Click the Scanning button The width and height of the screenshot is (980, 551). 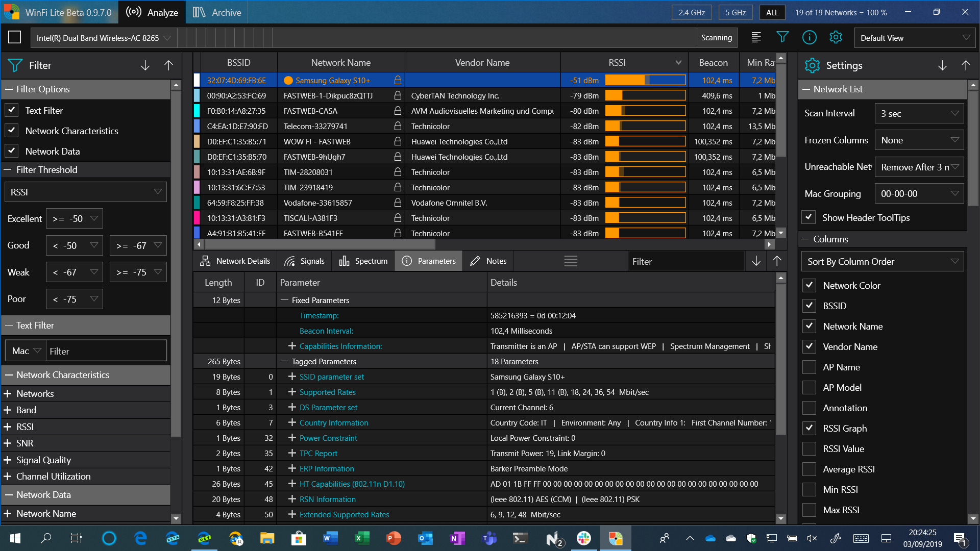717,37
